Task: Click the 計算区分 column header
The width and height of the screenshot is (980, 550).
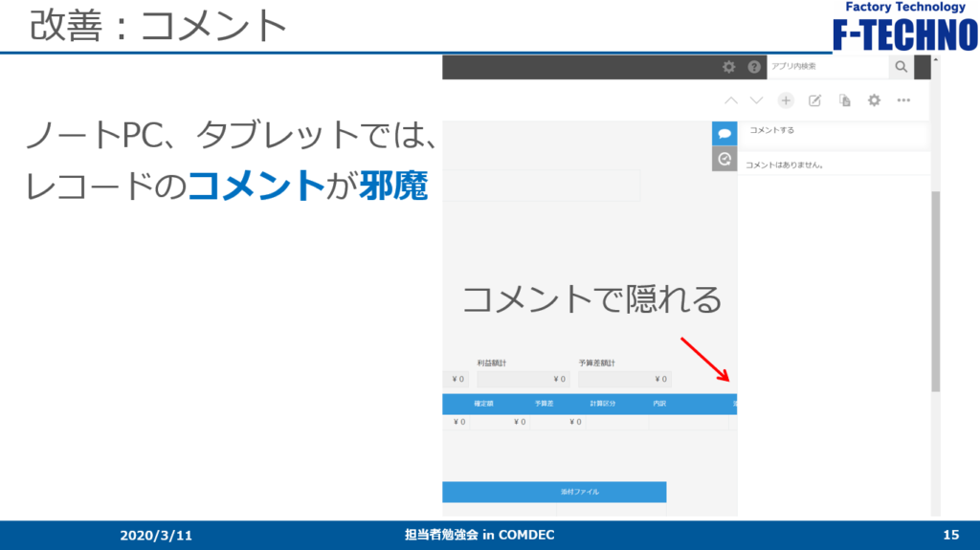Action: tap(605, 404)
